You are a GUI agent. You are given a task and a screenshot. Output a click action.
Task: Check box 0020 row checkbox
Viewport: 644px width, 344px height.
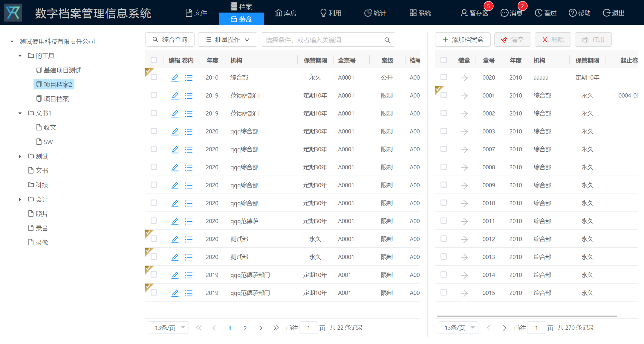[x=444, y=77]
